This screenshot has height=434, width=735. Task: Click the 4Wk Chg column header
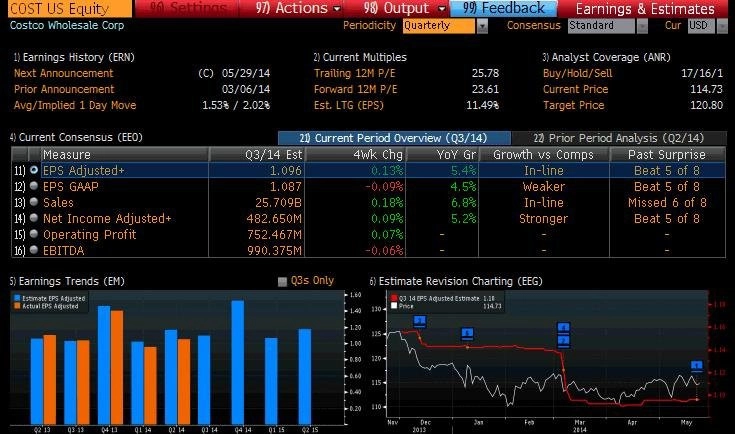pyautogui.click(x=355, y=155)
